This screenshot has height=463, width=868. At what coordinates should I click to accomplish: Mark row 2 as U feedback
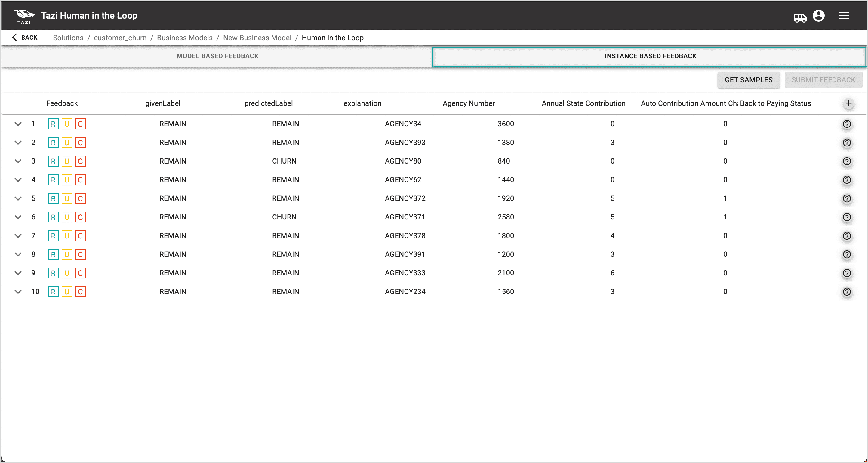coord(67,143)
